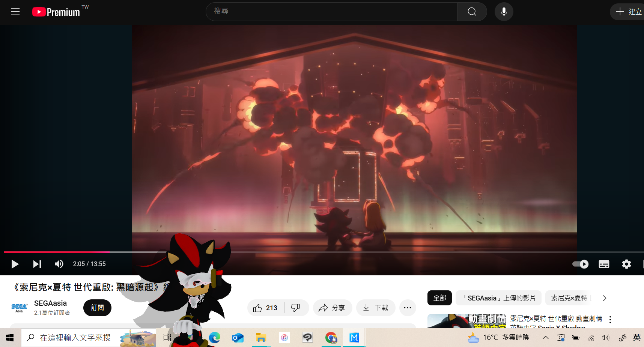Open options menu for recommended video

tap(610, 320)
